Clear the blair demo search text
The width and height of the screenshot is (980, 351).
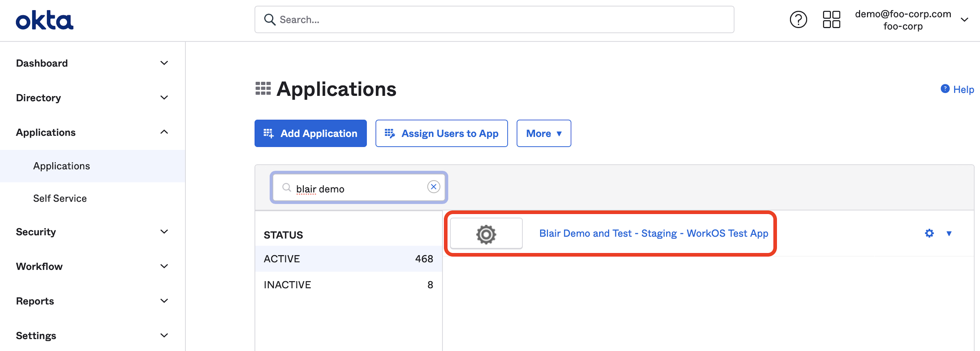[433, 187]
